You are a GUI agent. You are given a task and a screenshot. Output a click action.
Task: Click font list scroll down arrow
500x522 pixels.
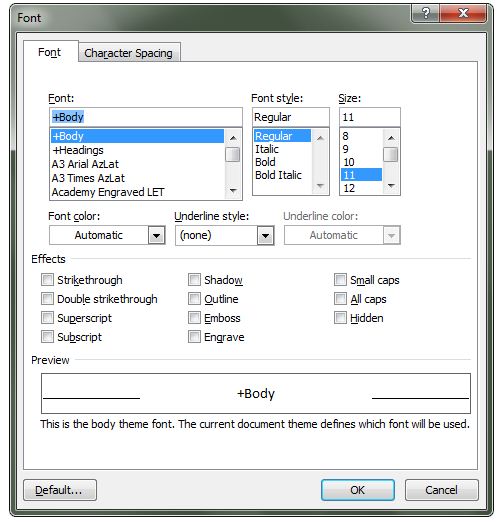233,190
